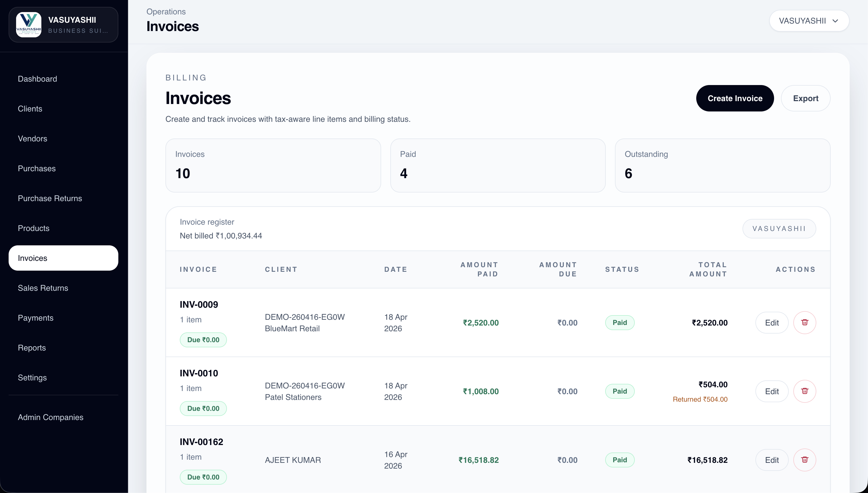Delete invoice INV-00162 with trash icon
This screenshot has width=868, height=493.
click(x=805, y=460)
